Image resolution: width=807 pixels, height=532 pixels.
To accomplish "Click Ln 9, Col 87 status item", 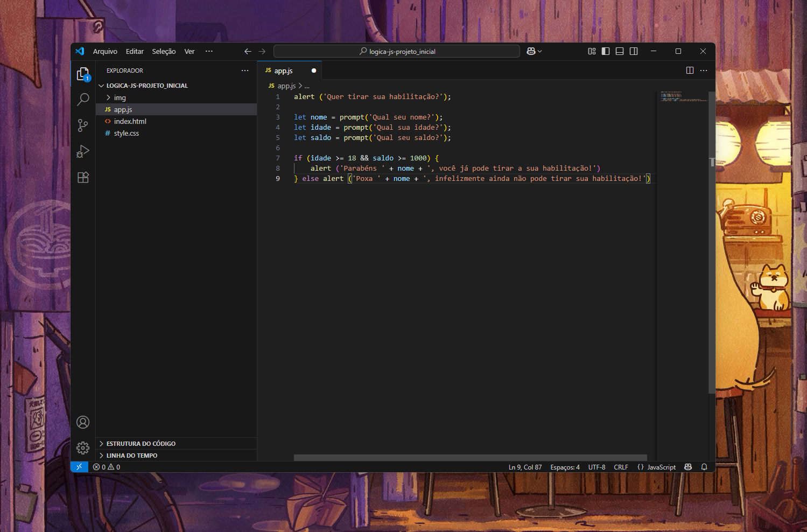I will tap(525, 467).
